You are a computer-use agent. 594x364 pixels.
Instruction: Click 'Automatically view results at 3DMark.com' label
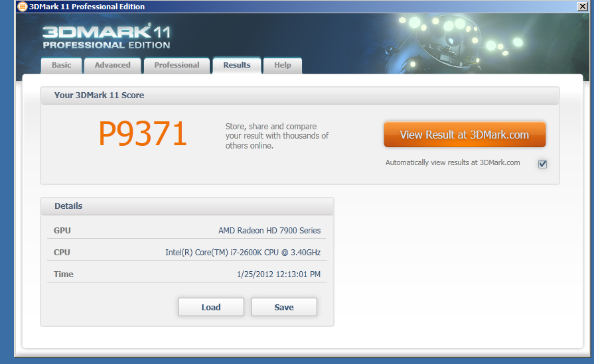click(x=453, y=162)
